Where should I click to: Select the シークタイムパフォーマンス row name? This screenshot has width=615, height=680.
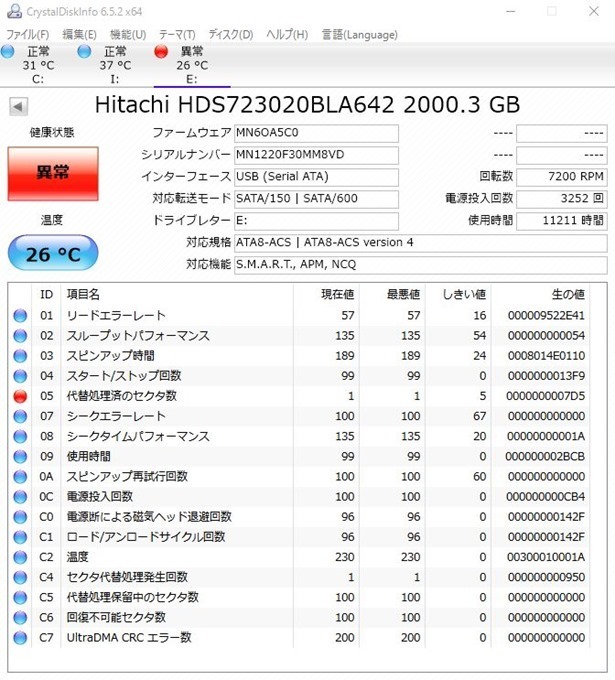[138, 436]
